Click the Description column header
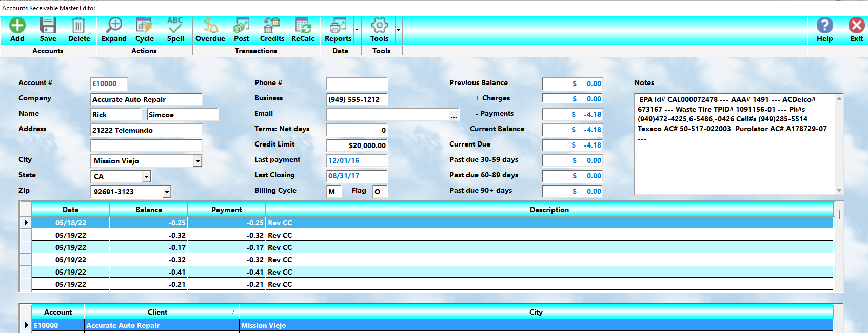Screen dimensions: 868x333 click(549, 210)
